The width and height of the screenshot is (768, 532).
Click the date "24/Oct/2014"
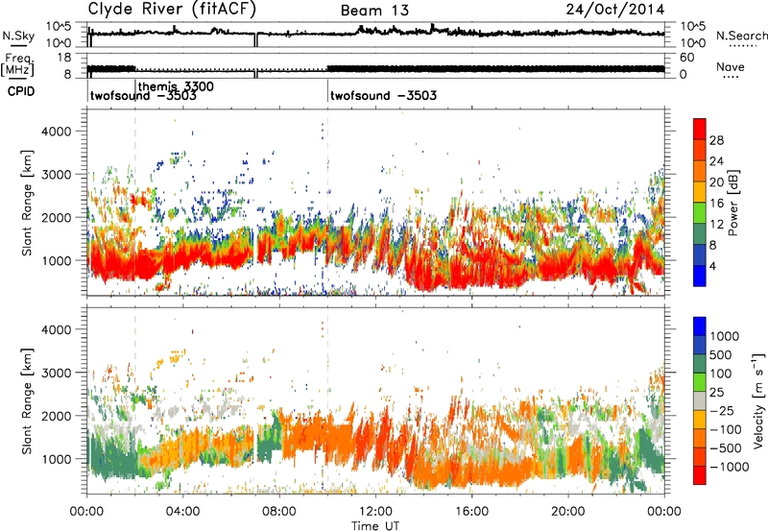tap(615, 10)
